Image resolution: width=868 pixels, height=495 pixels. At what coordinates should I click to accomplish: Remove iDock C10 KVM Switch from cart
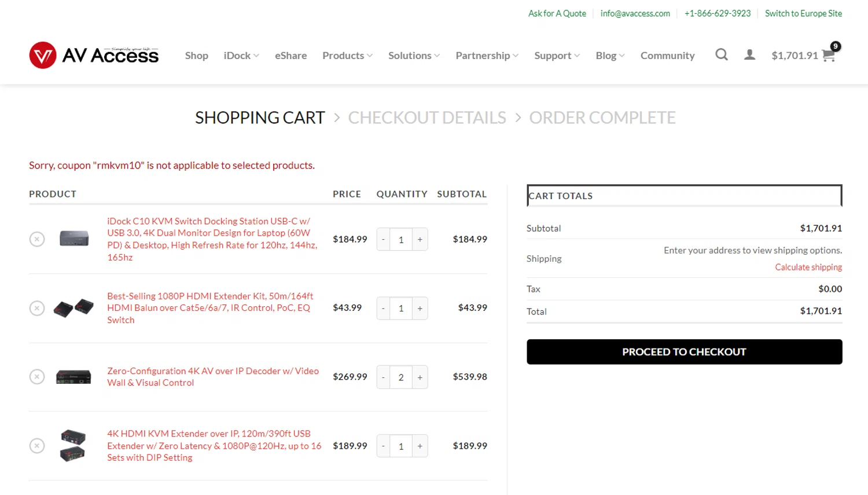click(37, 239)
